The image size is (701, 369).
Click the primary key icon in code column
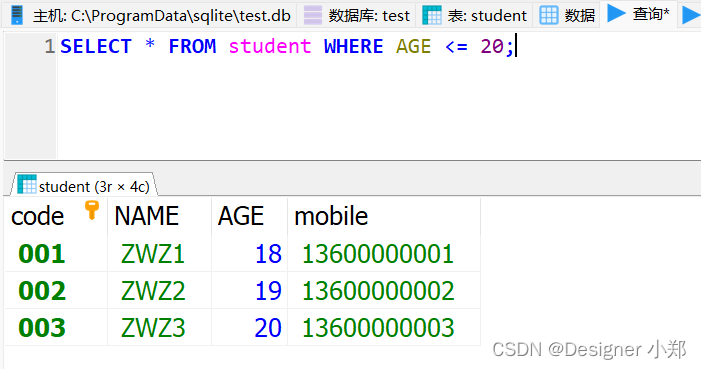click(92, 210)
